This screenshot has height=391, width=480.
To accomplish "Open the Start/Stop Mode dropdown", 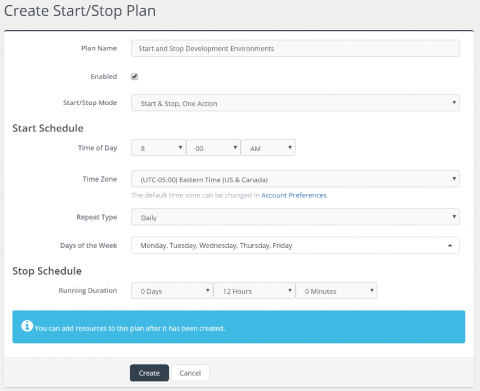I will 295,103.
